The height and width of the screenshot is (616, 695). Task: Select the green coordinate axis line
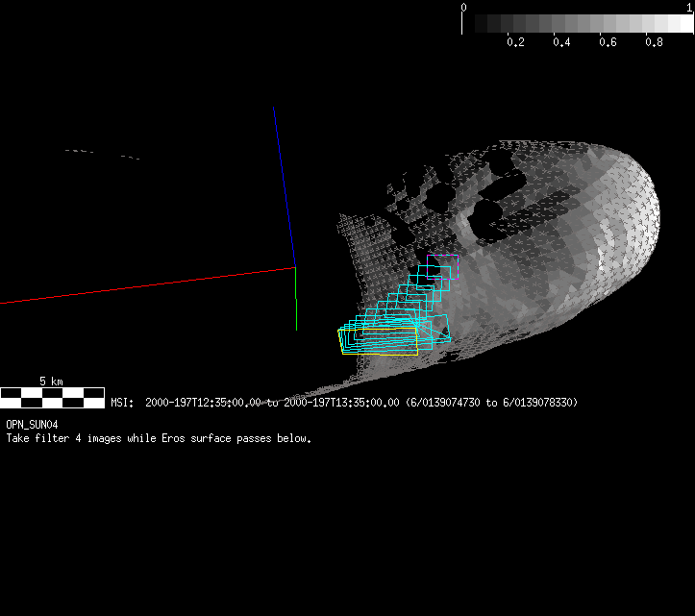click(296, 314)
